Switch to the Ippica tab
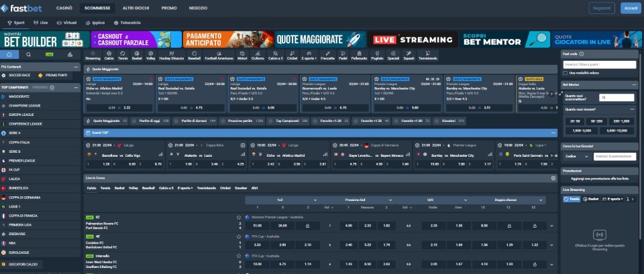The height and width of the screenshot is (274, 644). [x=95, y=23]
